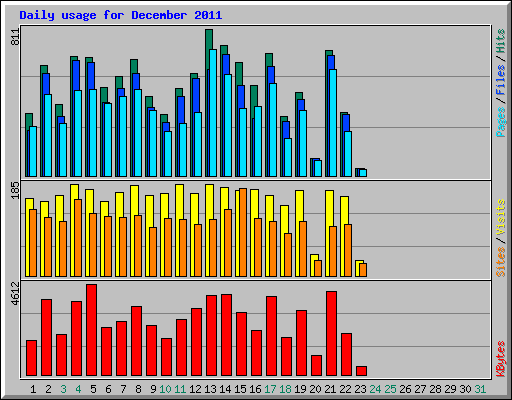The image size is (512, 400).
Task: Click day '5' on the x-axis
Action: (93, 389)
